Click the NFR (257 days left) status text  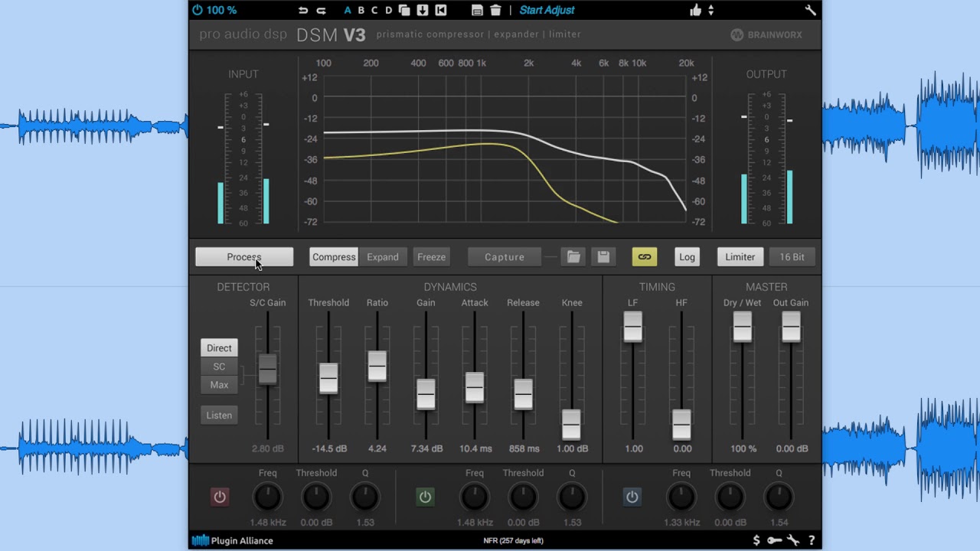click(513, 540)
